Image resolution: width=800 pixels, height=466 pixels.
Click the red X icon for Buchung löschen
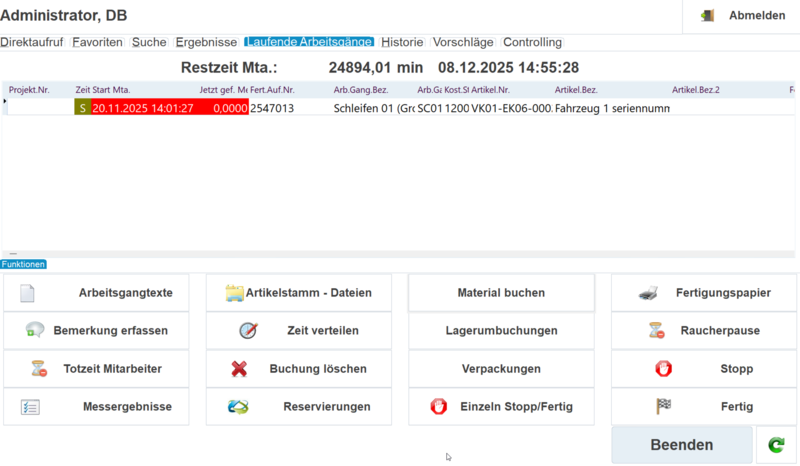pyautogui.click(x=239, y=369)
